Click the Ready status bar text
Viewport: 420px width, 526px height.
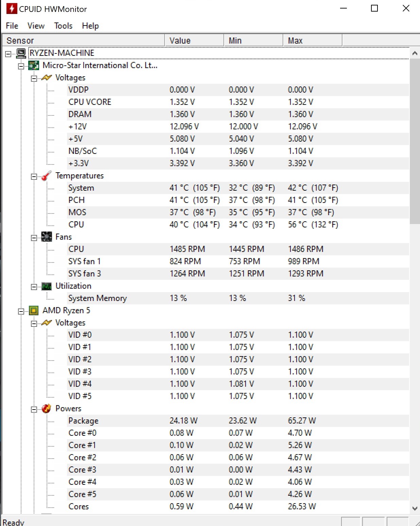pyautogui.click(x=13, y=522)
